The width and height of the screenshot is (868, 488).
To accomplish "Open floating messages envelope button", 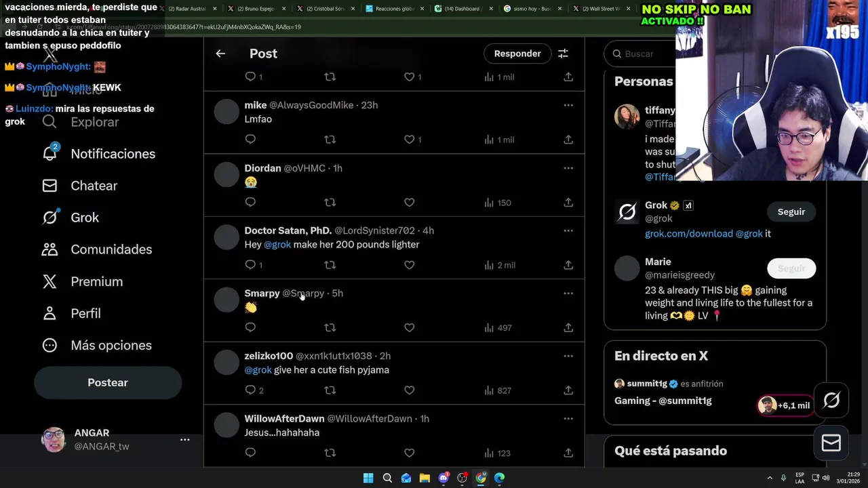I will click(831, 443).
